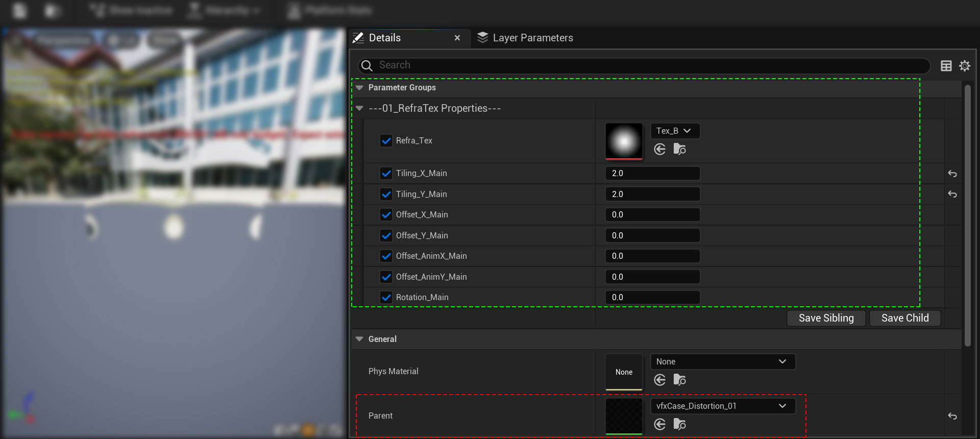Toggle the Offset_X_Main override checkbox

(386, 215)
